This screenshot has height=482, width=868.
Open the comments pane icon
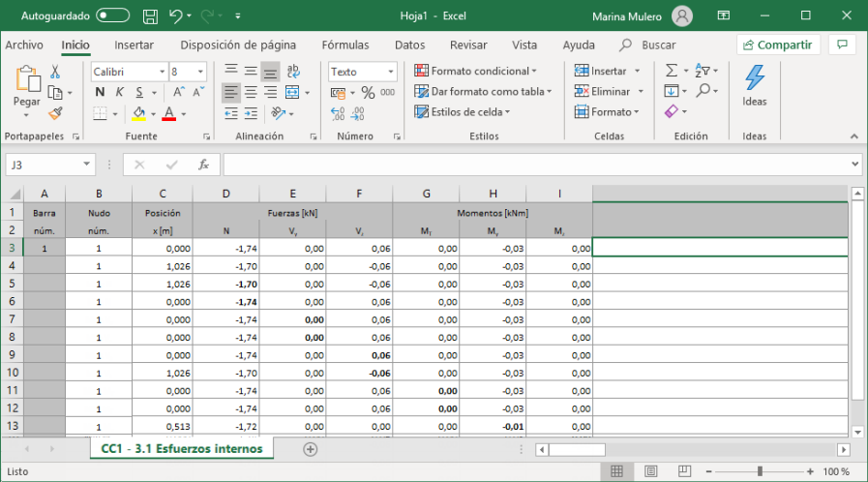(842, 45)
